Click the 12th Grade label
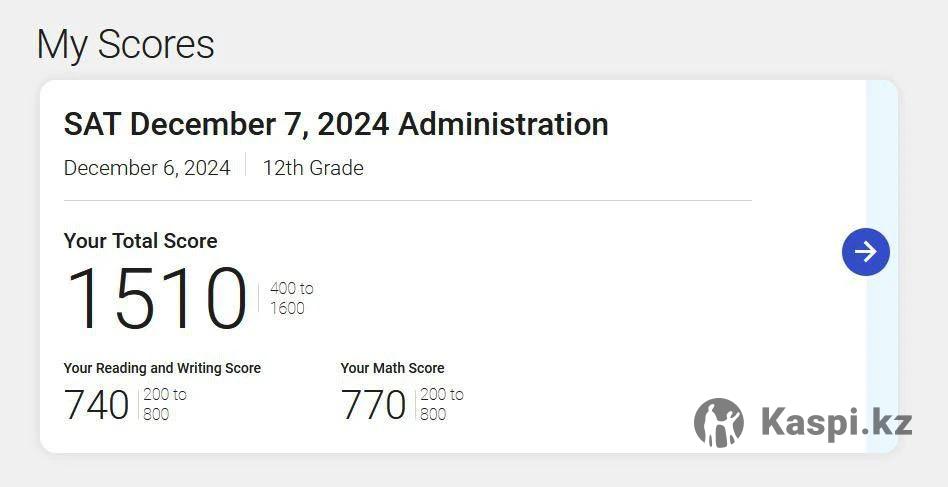 click(x=313, y=168)
